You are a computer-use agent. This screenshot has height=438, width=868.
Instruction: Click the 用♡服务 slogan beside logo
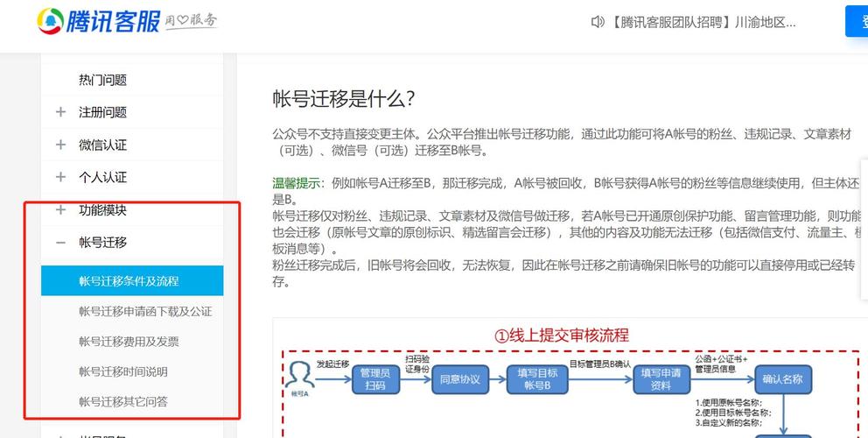tap(192, 21)
